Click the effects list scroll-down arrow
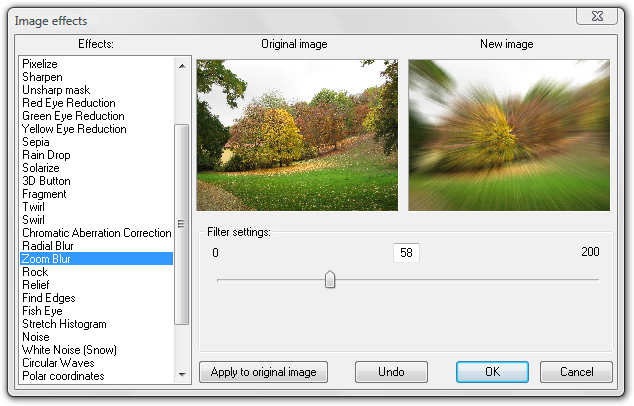 point(182,374)
